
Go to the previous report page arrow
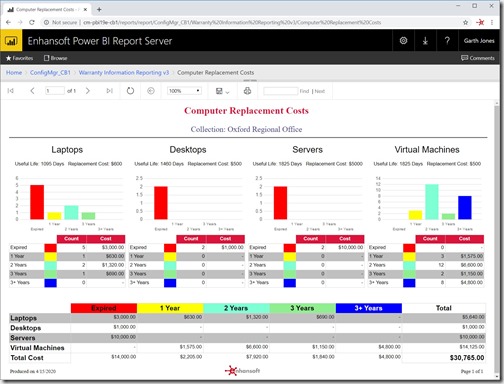pos(32,91)
